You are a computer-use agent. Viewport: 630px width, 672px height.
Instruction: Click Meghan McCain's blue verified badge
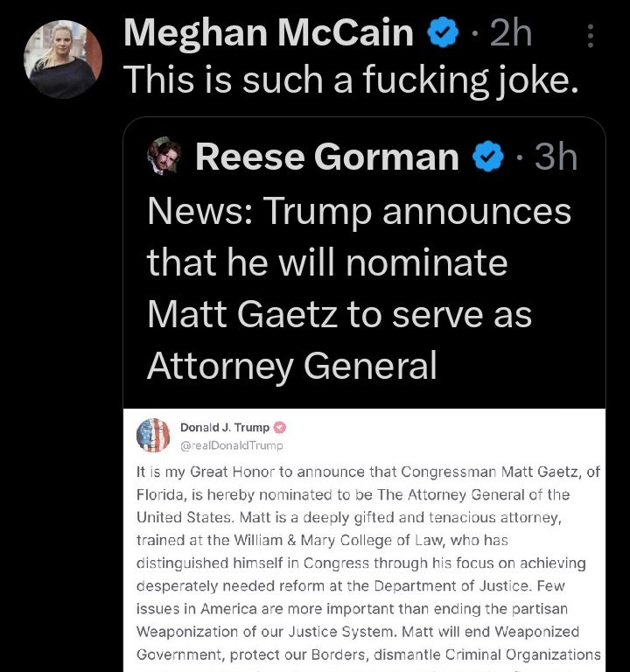click(444, 34)
